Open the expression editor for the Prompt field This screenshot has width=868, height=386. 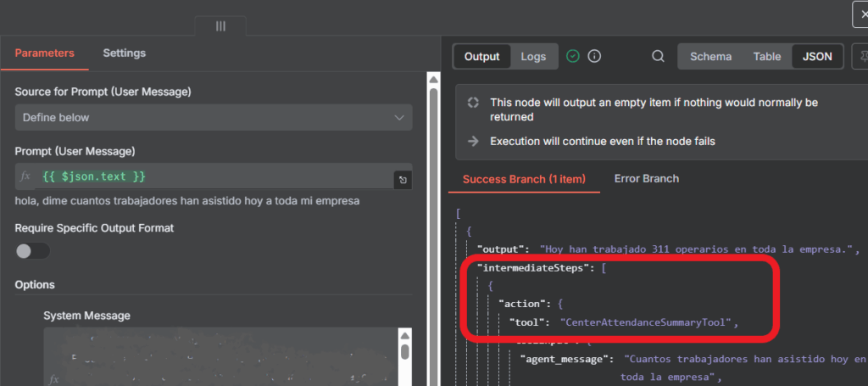tap(403, 179)
